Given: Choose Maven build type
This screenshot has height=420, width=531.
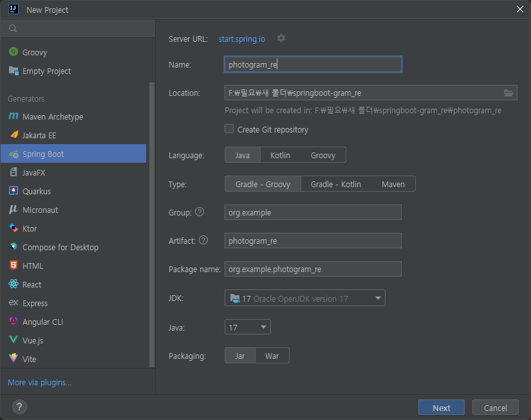Looking at the screenshot, I should coord(393,184).
